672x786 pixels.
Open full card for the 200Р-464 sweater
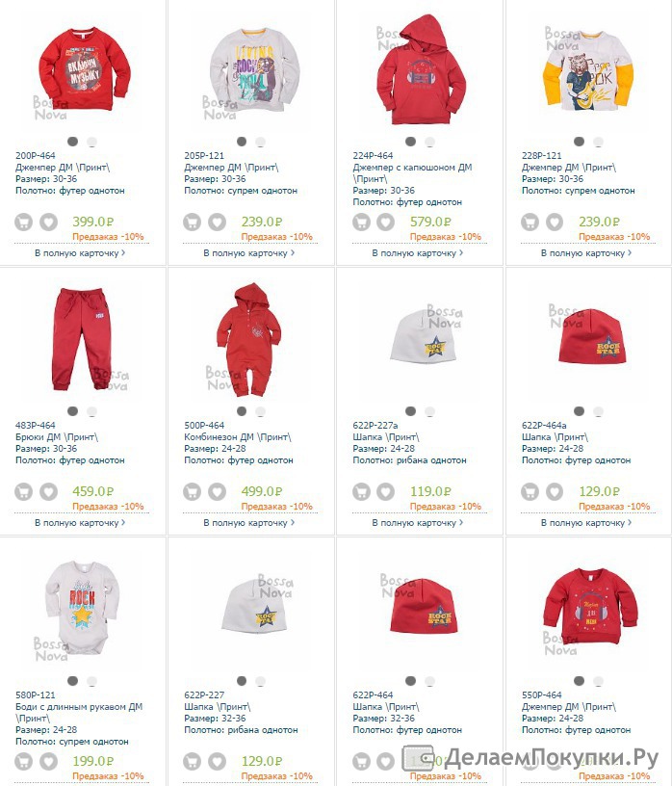[80, 253]
